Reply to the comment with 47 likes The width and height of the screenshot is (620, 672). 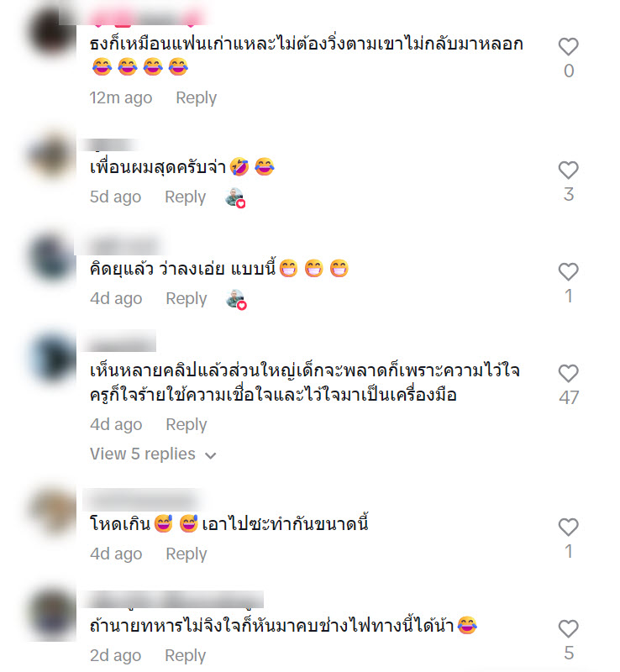(x=187, y=424)
